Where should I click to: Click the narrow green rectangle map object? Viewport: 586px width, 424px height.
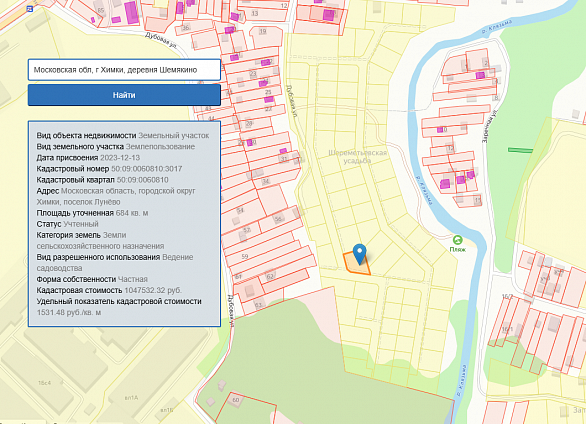tap(520, 150)
